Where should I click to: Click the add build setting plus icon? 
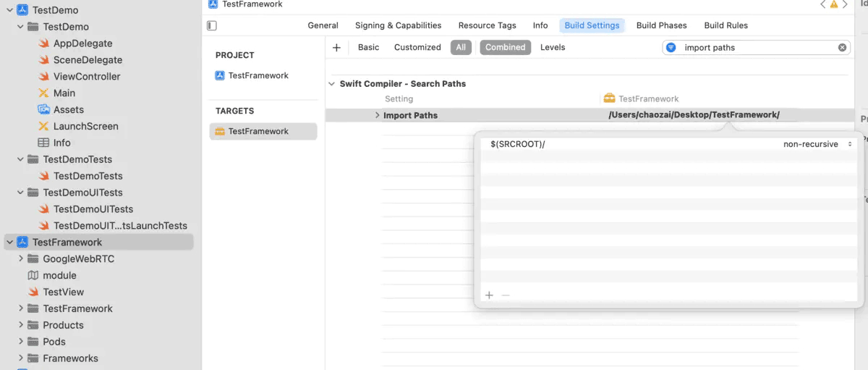point(336,48)
